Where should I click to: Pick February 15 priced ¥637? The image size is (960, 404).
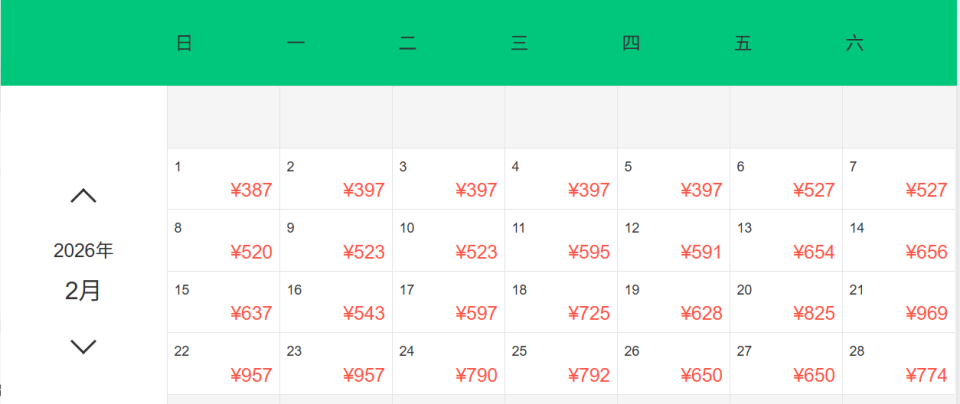pyautogui.click(x=223, y=302)
